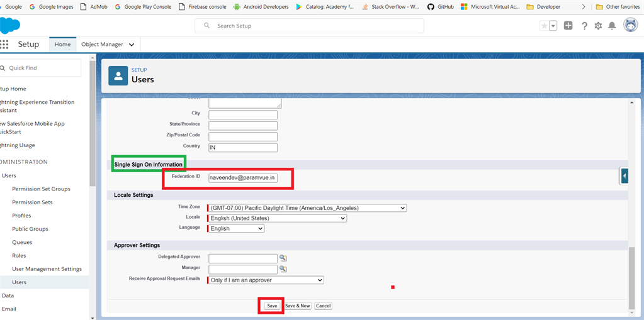The height and width of the screenshot is (320, 644).
Task: Expand the Email section in sidebar
Action: [x=9, y=309]
